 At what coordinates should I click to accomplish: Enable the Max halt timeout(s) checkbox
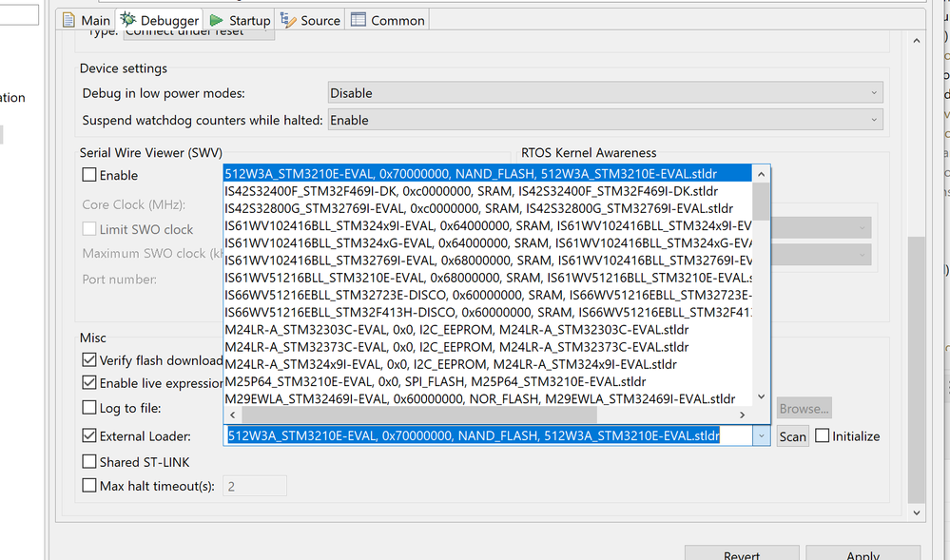(x=89, y=486)
